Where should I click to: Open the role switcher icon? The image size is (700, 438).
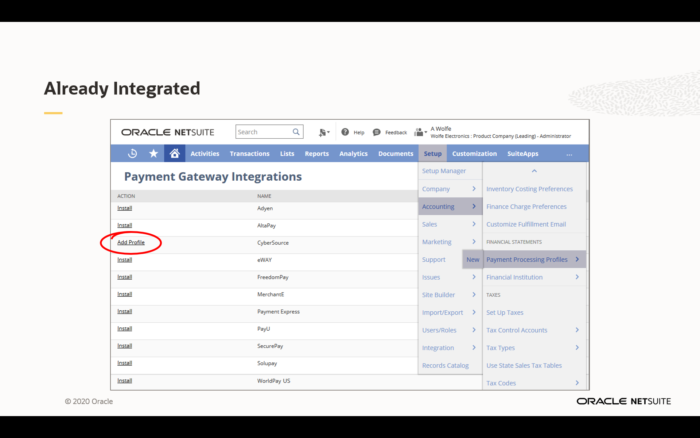click(420, 132)
